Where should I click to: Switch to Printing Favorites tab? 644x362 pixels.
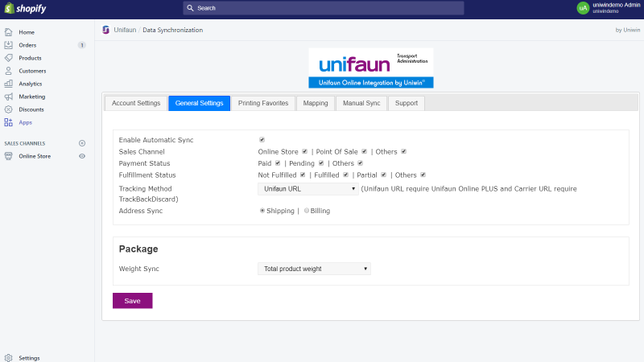(x=263, y=103)
